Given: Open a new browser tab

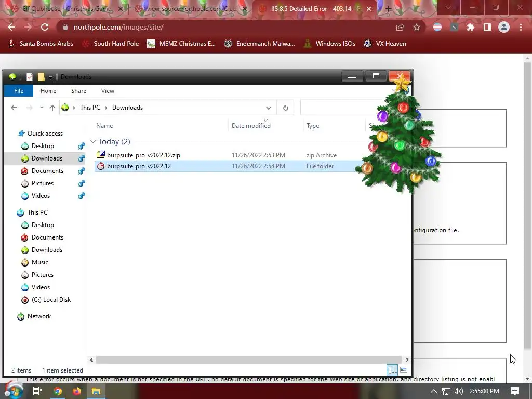Looking at the screenshot, I should (x=389, y=9).
